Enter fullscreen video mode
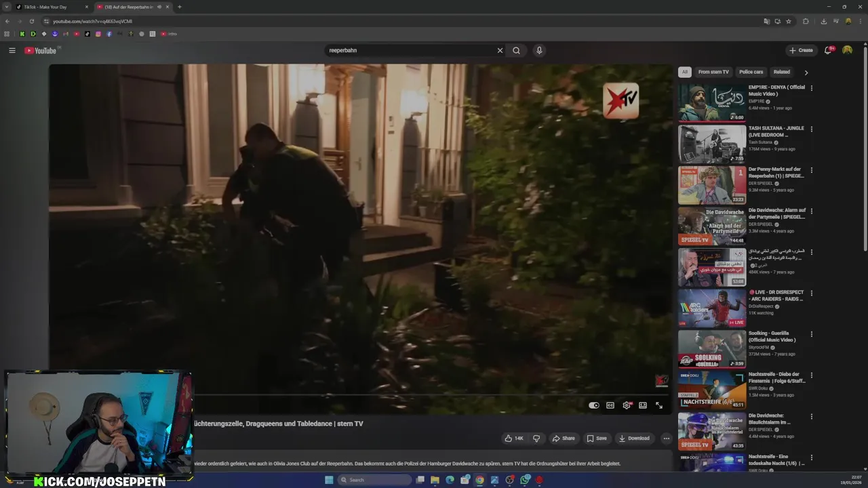The height and width of the screenshot is (488, 868). 659,405
